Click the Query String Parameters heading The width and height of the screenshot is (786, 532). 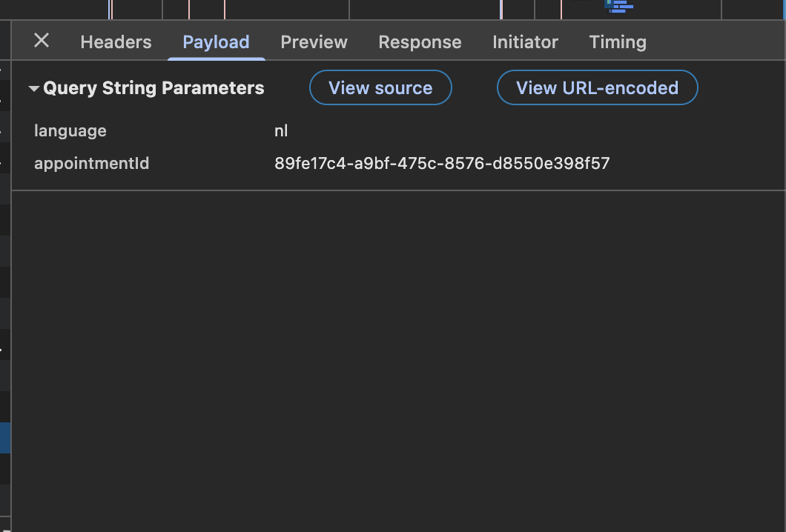pyautogui.click(x=153, y=88)
